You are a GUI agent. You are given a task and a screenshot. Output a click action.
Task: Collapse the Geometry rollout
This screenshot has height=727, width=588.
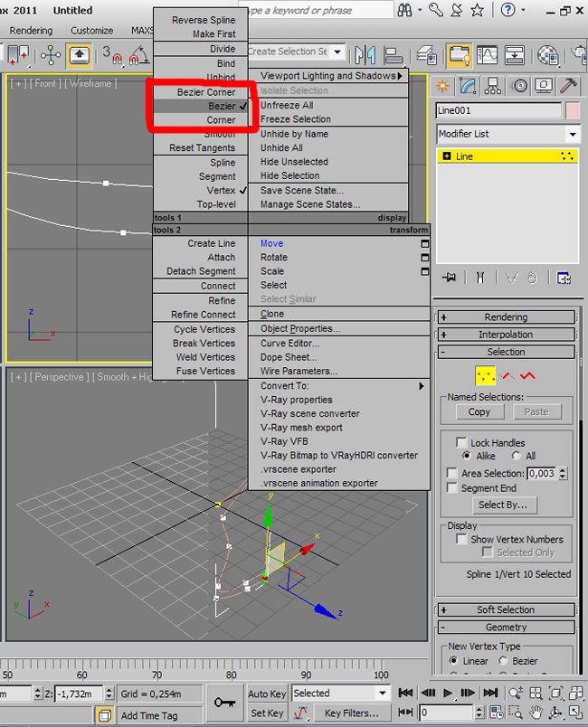(506, 627)
